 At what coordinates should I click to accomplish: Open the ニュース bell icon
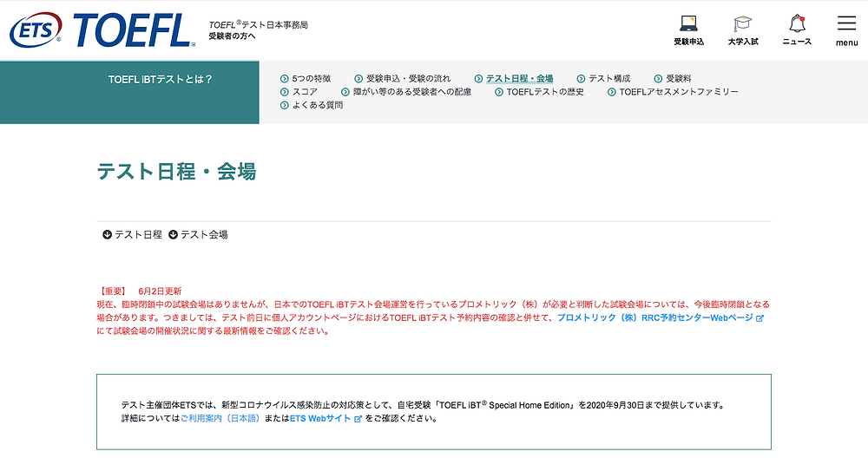797,23
